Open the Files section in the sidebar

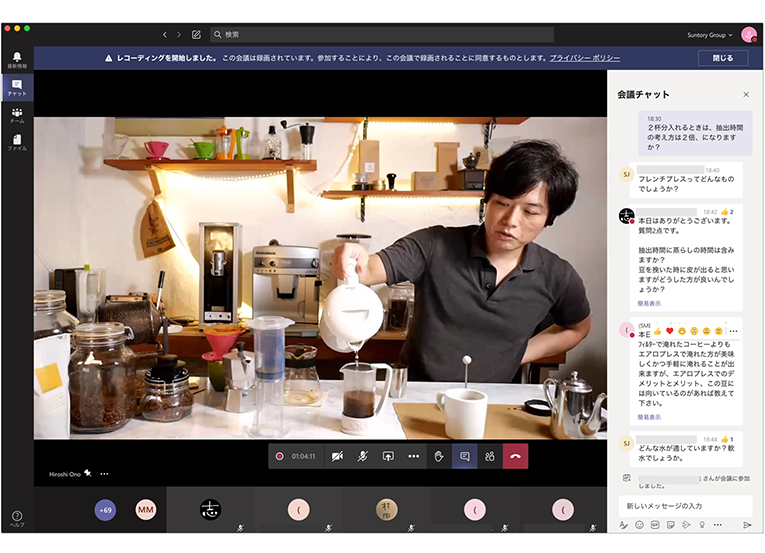[17, 142]
